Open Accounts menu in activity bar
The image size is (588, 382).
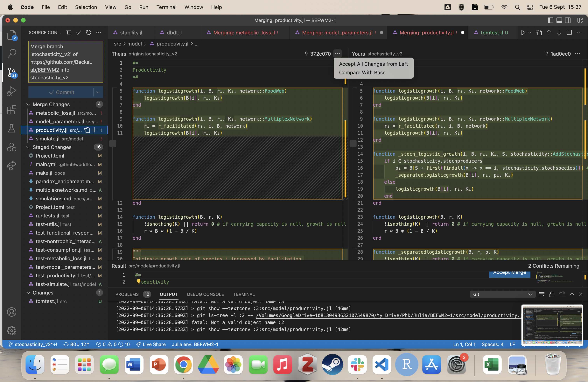[11, 312]
